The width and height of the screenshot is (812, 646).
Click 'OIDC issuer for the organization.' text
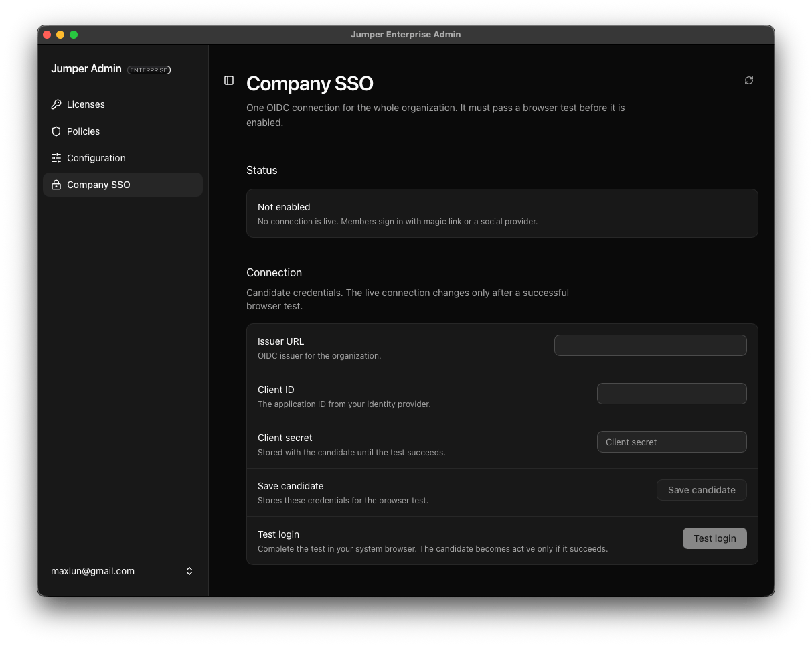tap(319, 356)
